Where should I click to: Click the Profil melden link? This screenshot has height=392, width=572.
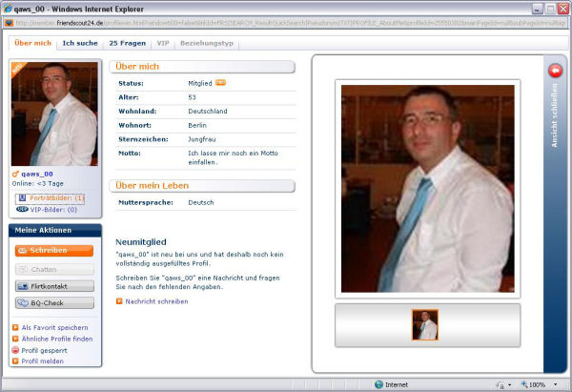43,361
